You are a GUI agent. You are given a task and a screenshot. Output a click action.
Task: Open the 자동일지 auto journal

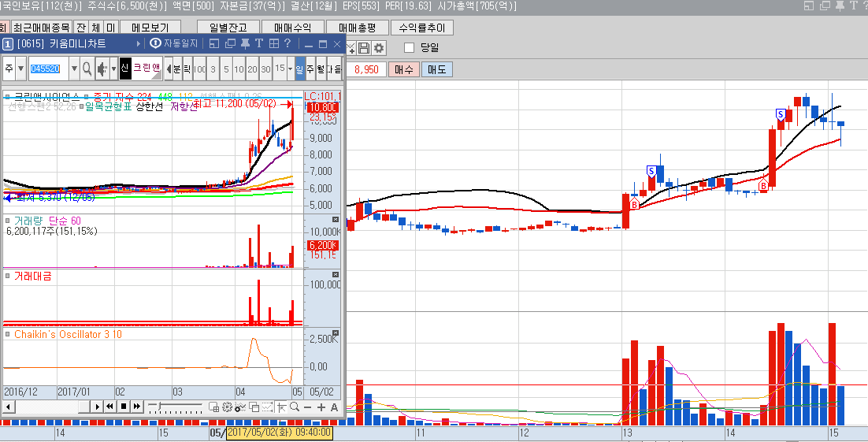[x=175, y=43]
